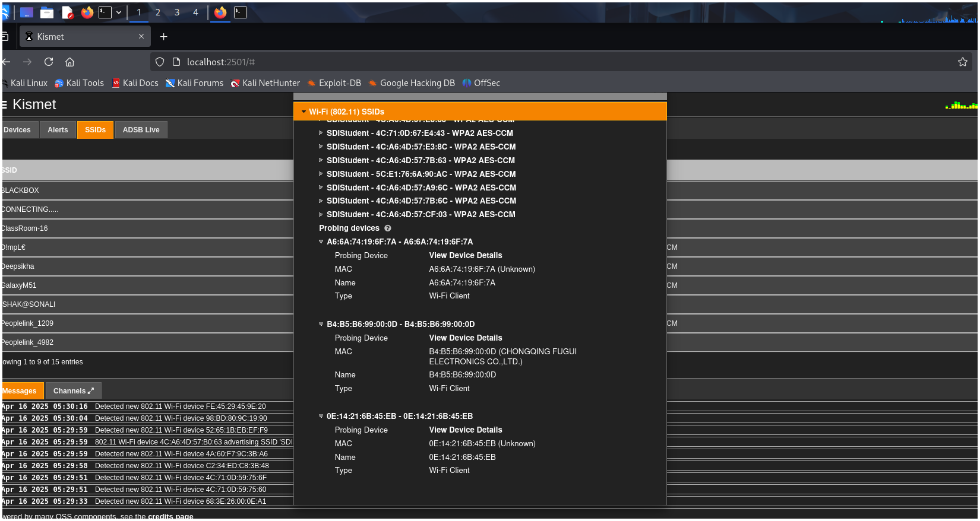Select the GalaxyM51 SSID row
The image size is (980, 521).
(x=147, y=285)
